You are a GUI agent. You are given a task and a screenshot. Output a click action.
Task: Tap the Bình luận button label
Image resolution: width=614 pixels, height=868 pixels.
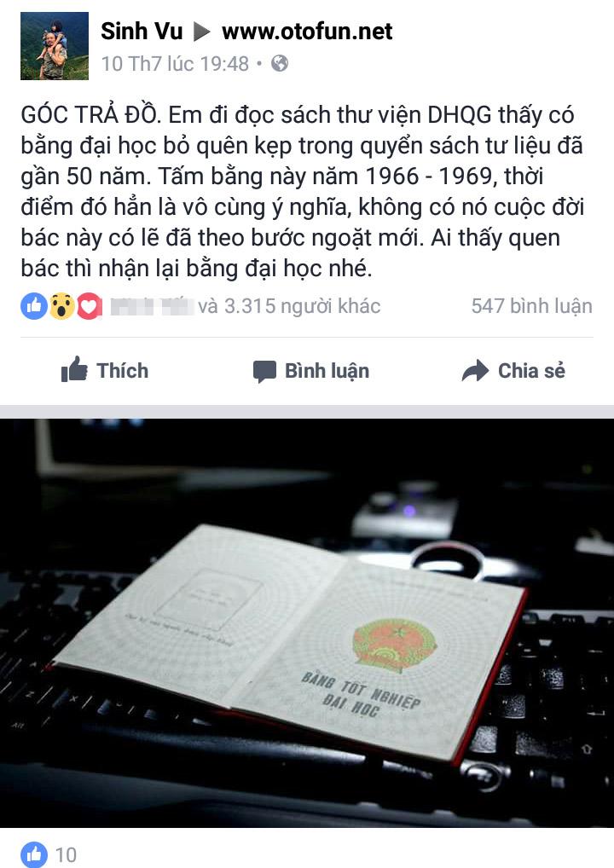(x=327, y=370)
